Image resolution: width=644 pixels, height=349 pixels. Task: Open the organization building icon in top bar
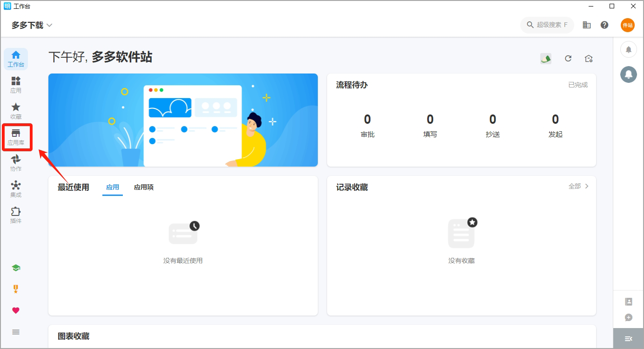587,25
